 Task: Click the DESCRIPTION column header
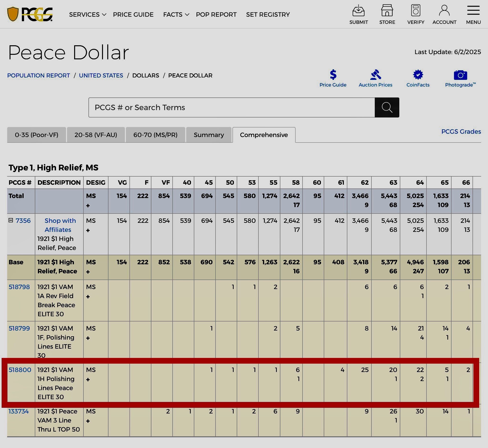pyautogui.click(x=59, y=183)
